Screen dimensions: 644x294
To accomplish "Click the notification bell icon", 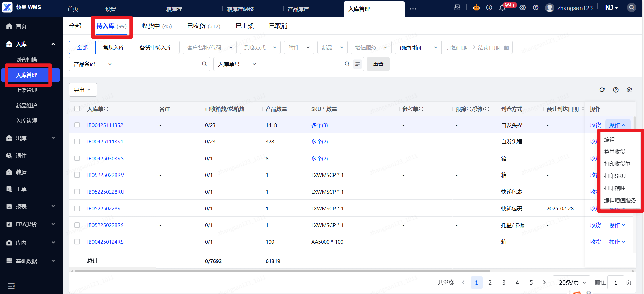I will pyautogui.click(x=502, y=8).
